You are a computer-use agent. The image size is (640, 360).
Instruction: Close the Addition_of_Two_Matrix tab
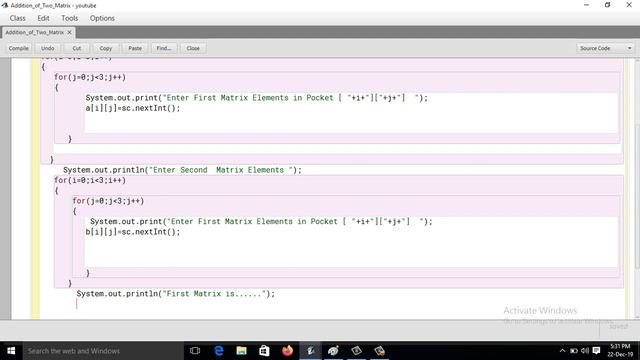point(69,32)
